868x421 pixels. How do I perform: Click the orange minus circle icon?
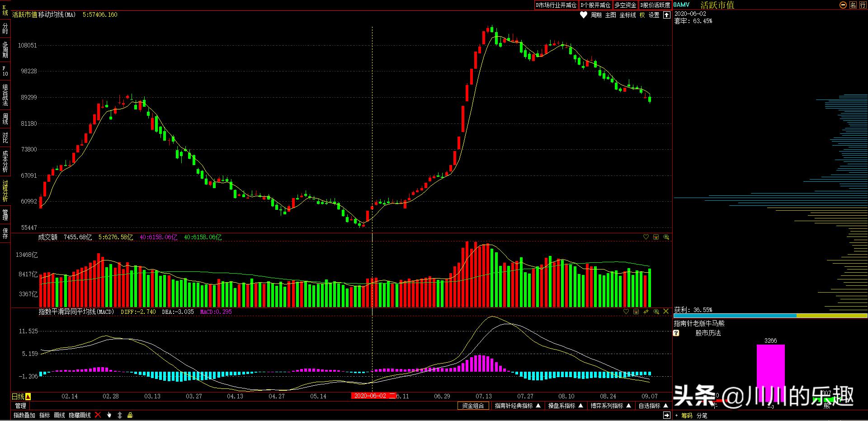[843, 5]
